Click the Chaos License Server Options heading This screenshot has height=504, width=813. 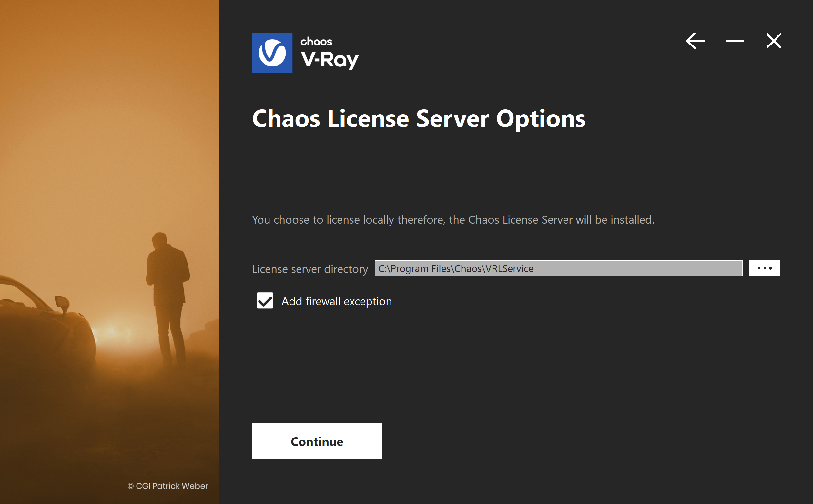pos(419,119)
